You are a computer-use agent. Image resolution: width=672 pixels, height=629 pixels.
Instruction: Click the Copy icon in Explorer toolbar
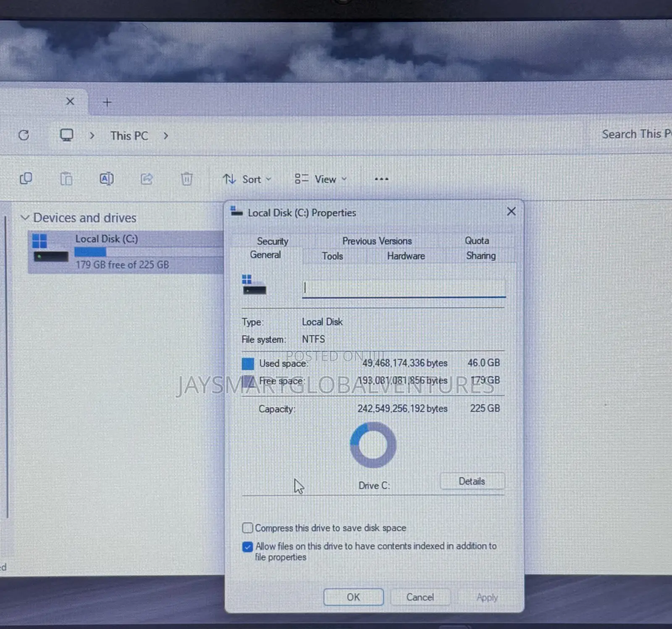[26, 179]
